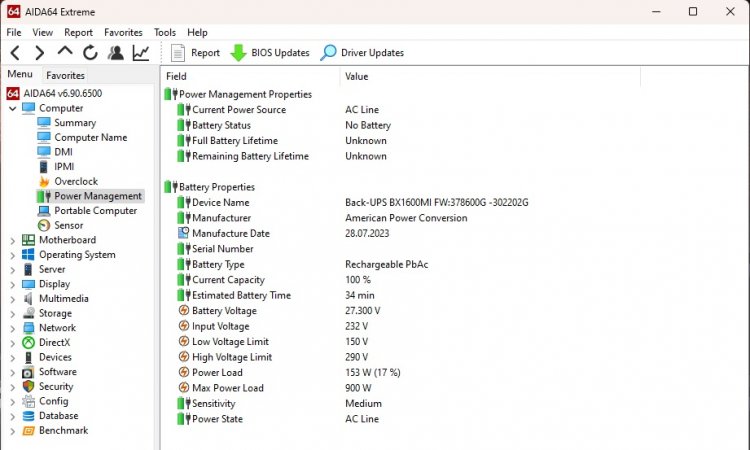Select the Overclock flame icon item

[x=44, y=182]
